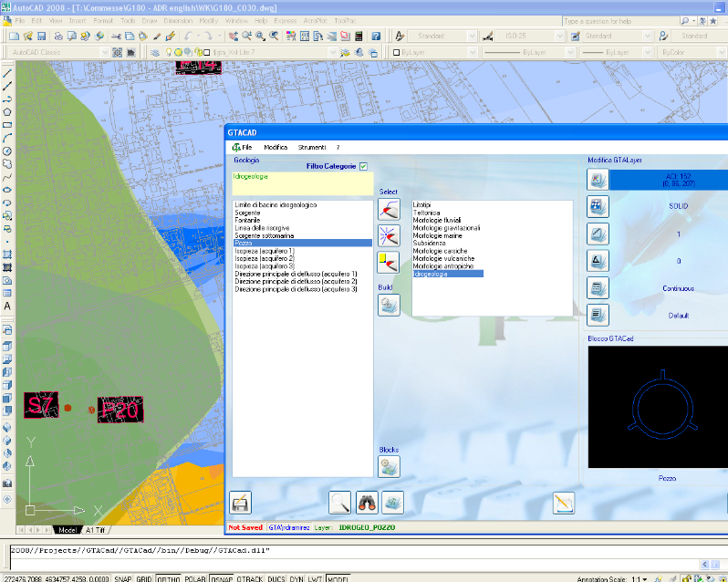Open the Express menu in AutoCAD
The height and width of the screenshot is (582, 728).
coord(285,21)
